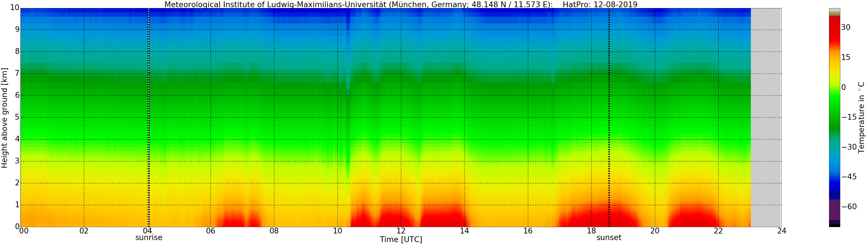The width and height of the screenshot is (868, 245).
Task: Select the "10" tick on the time axis
Action: click(x=338, y=231)
